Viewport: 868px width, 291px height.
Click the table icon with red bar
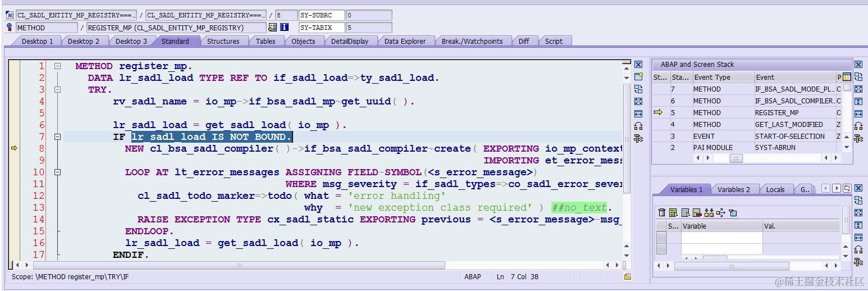[697, 212]
